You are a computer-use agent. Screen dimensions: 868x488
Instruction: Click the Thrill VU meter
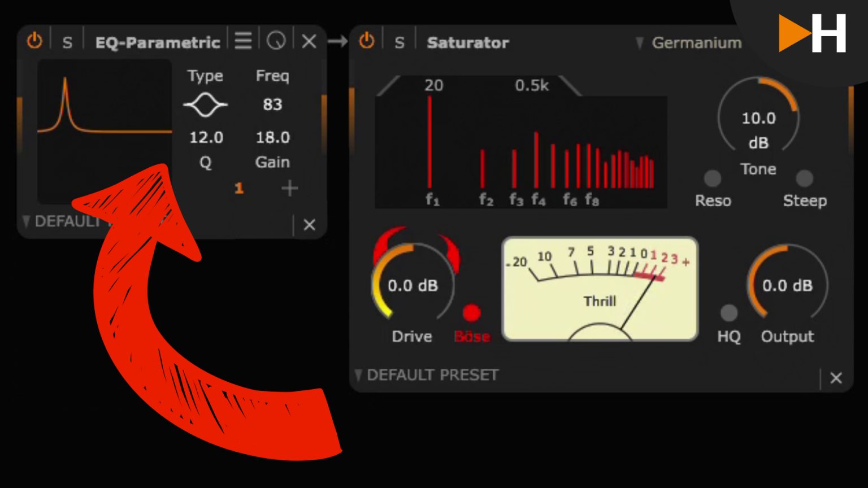tap(600, 289)
